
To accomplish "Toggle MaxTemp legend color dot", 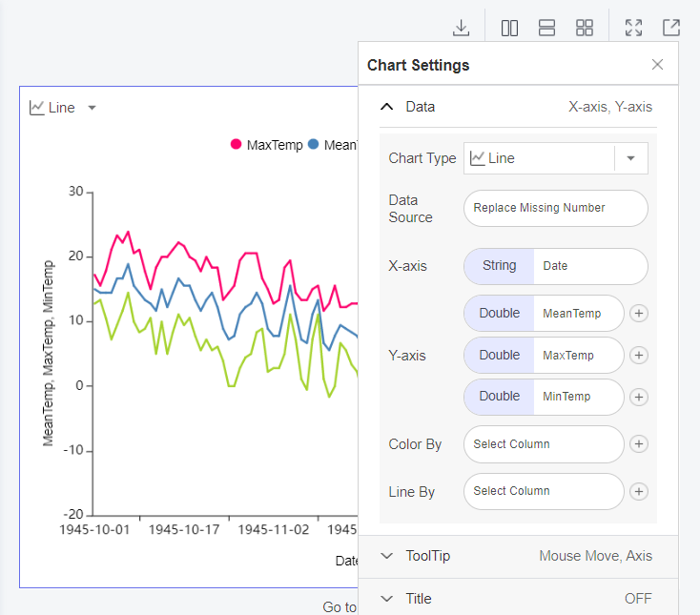I will point(236,144).
